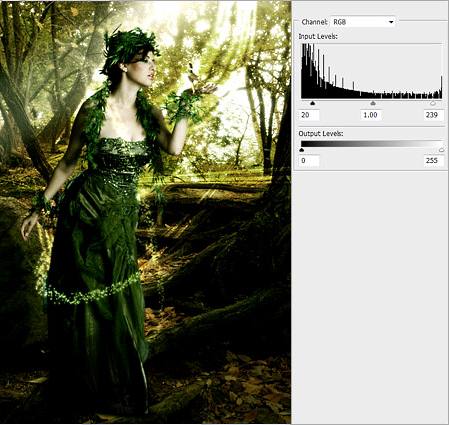Click the input black point slider handle

(x=312, y=103)
